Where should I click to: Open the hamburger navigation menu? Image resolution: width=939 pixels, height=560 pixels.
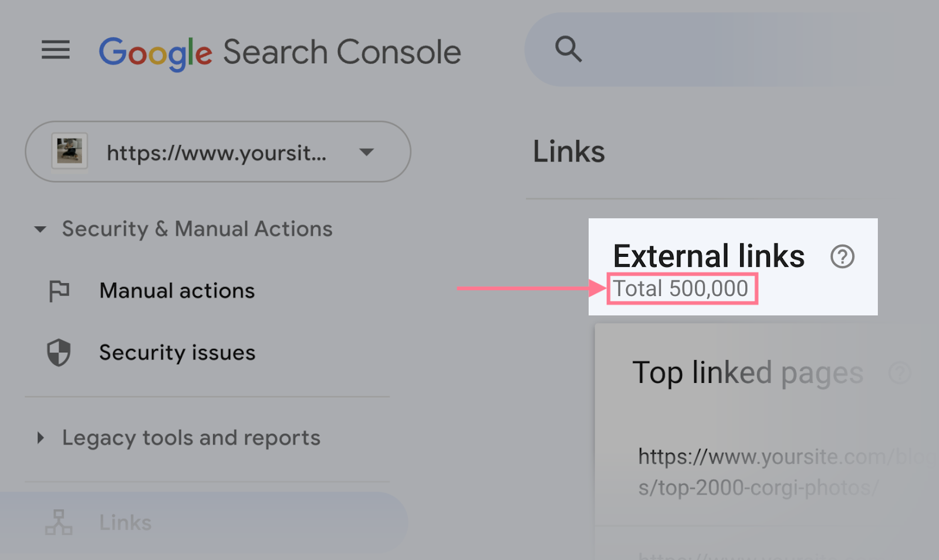(56, 51)
